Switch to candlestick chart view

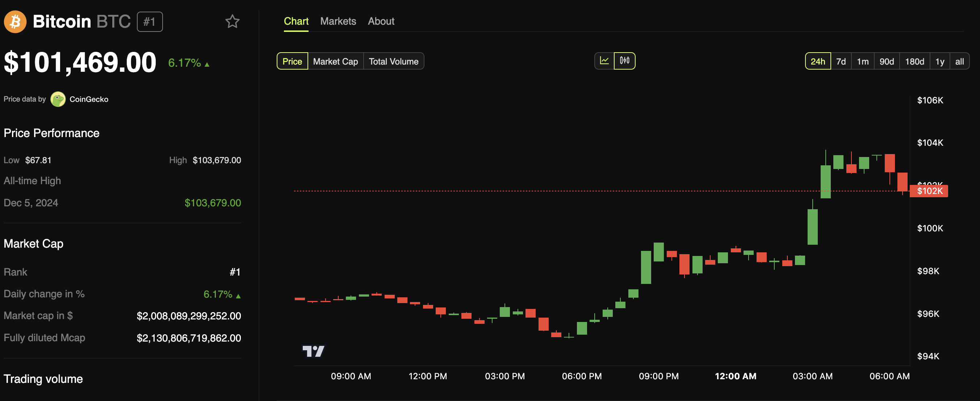(x=624, y=61)
